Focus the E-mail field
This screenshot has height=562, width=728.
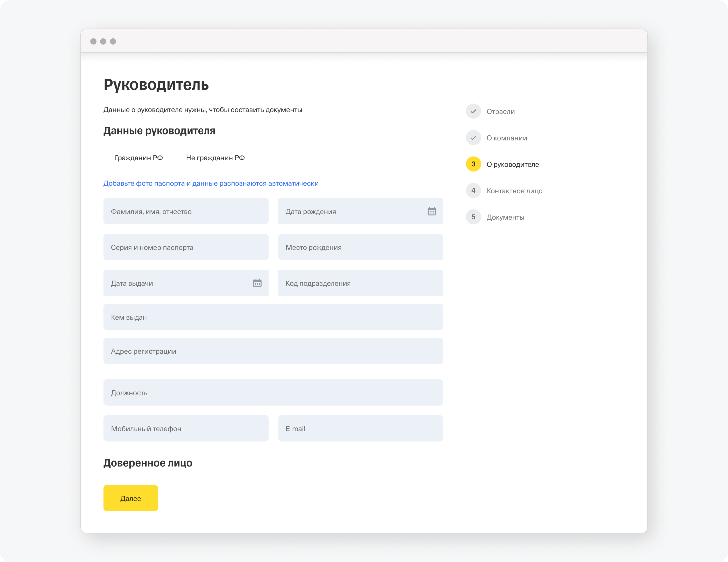pyautogui.click(x=360, y=428)
